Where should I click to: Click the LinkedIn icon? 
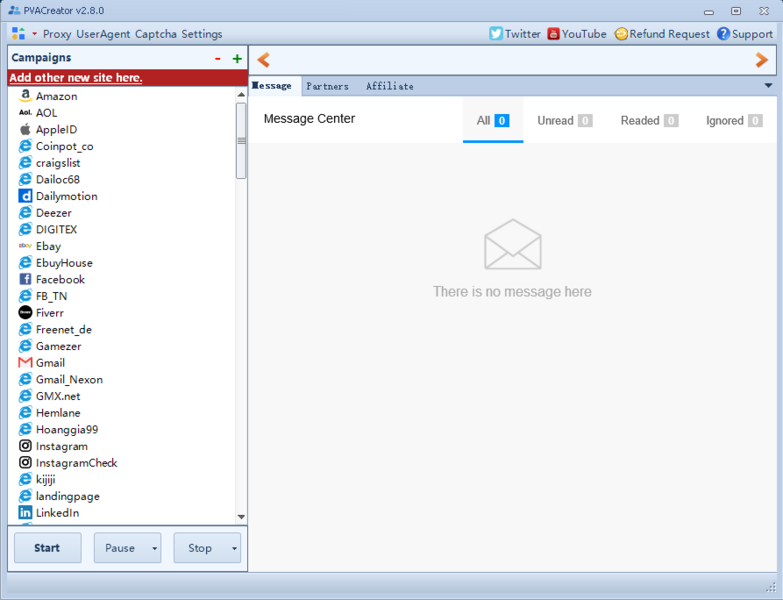click(x=25, y=512)
